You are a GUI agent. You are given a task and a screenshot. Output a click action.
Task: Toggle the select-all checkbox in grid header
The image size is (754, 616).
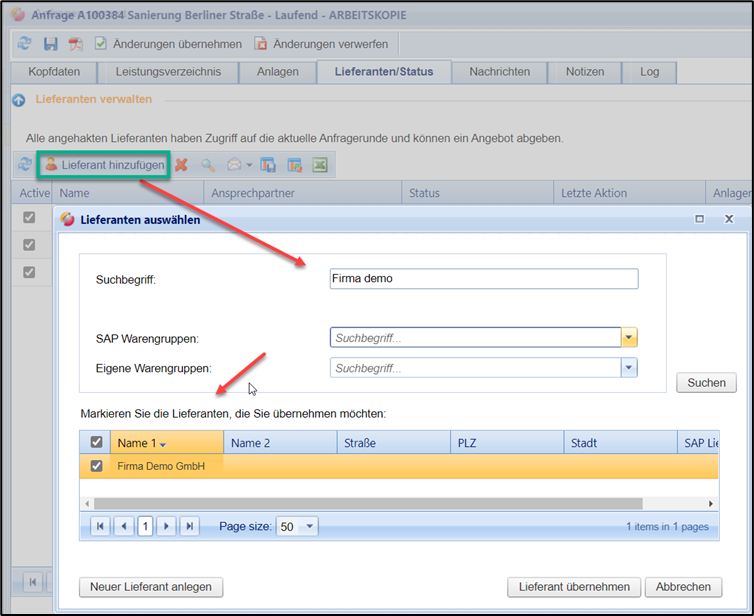tap(96, 443)
